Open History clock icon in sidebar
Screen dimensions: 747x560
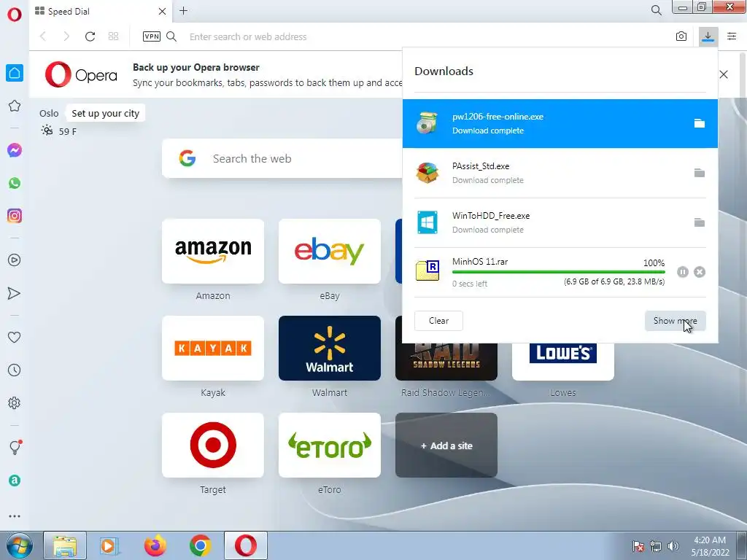(x=15, y=370)
